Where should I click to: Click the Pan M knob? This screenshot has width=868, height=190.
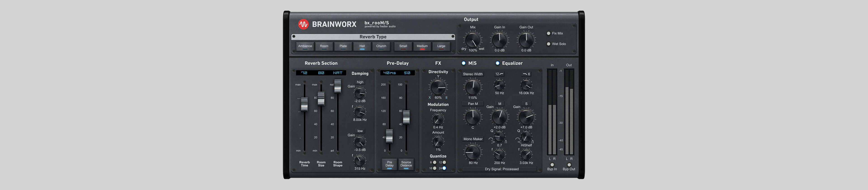pos(472,116)
